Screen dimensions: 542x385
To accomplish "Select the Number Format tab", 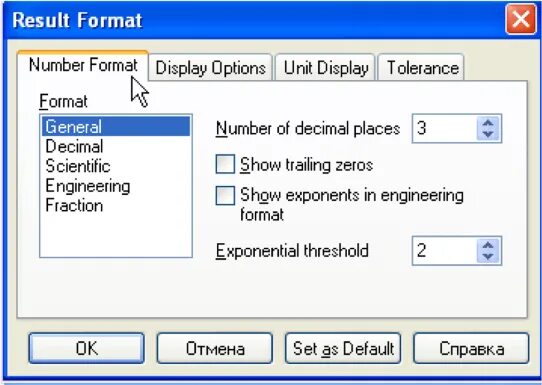I will pyautogui.click(x=83, y=65).
